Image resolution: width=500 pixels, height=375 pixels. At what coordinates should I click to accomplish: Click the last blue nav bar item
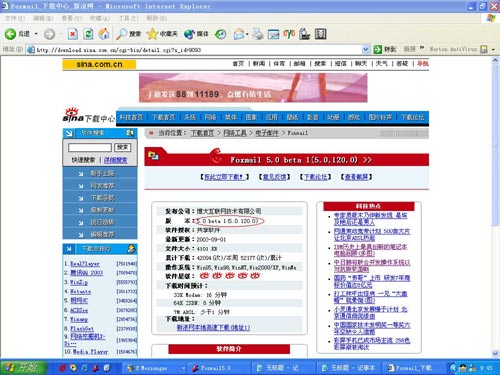[x=413, y=117]
